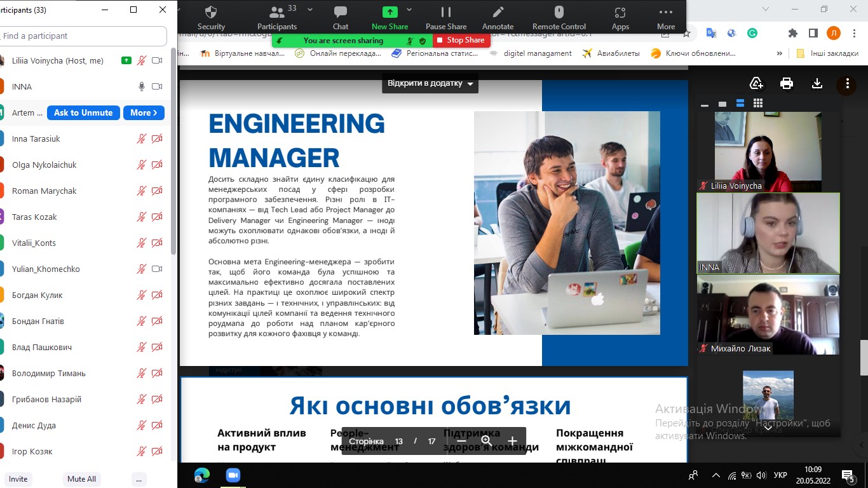Select participant Roman Marychak in the list

tap(85, 191)
